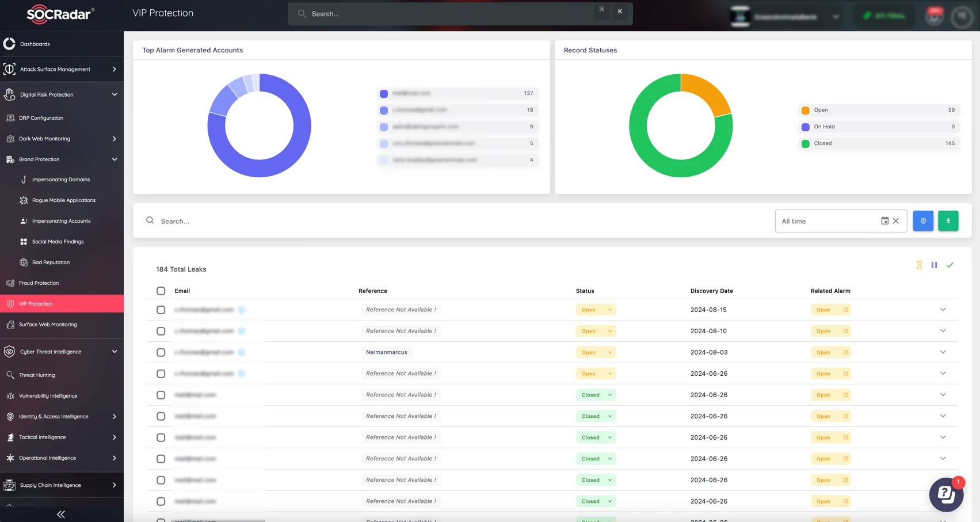Click the pause on-hold filter icon

935,265
